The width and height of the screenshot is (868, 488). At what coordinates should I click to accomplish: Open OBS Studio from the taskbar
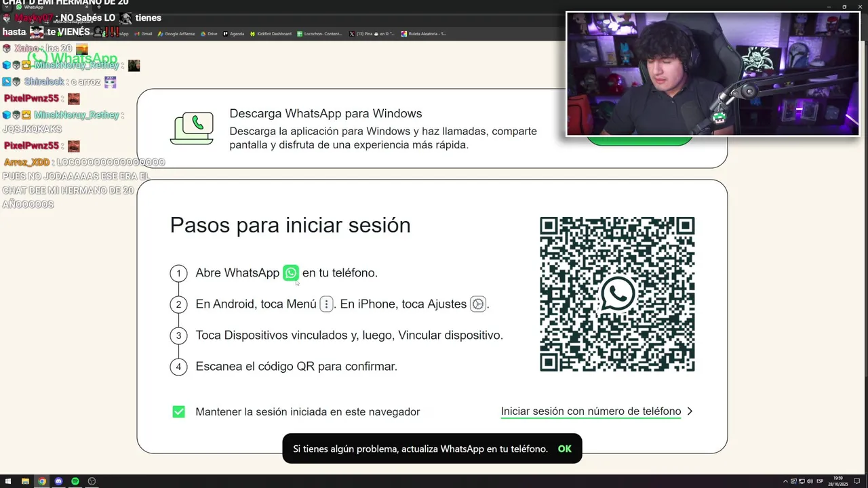(92, 481)
